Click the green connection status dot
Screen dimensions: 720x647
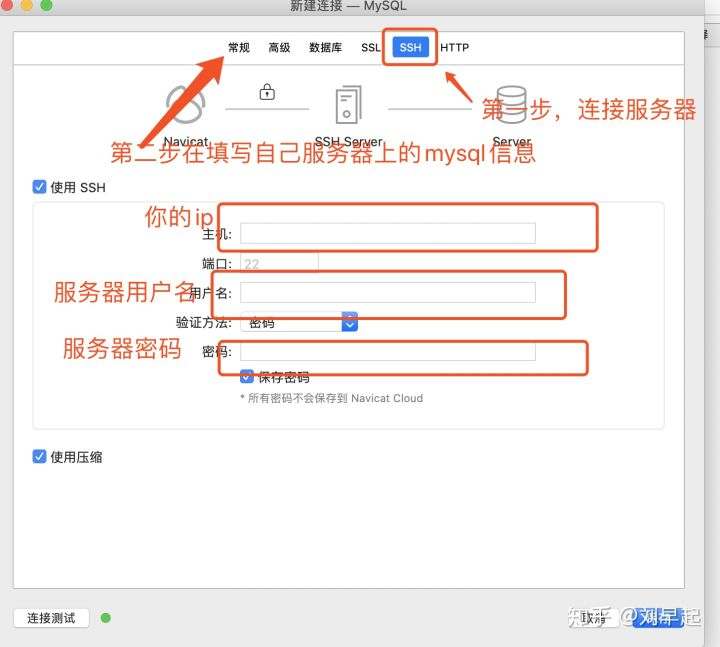click(106, 618)
